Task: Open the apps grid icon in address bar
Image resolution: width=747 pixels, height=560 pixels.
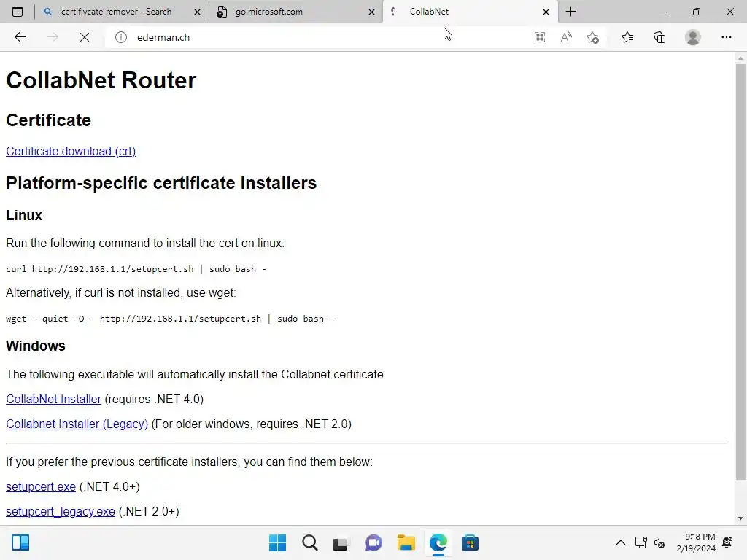Action: (539, 37)
